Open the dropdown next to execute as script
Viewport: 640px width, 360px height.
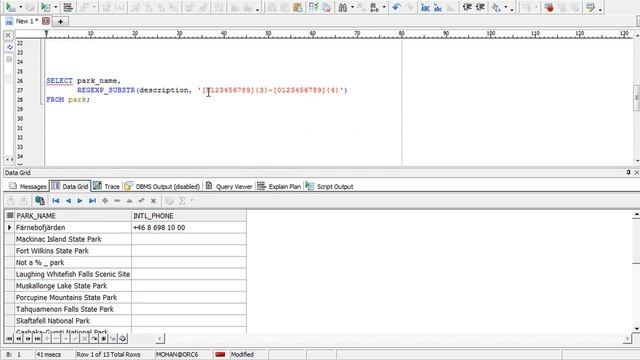tap(56, 7)
